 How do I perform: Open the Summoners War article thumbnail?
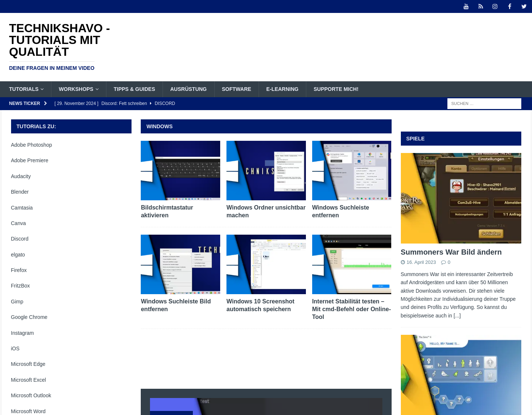461,198
